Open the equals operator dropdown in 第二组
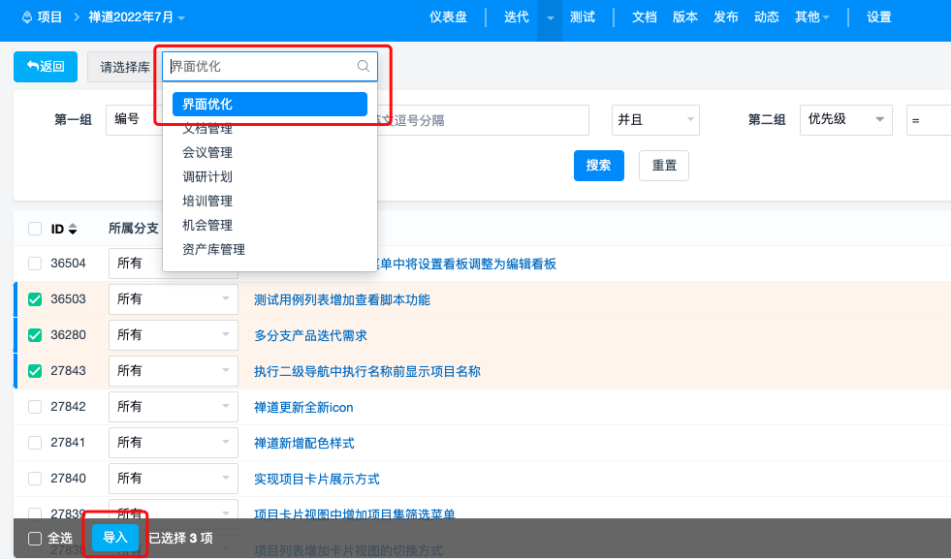The width and height of the screenshot is (951, 560). (928, 120)
